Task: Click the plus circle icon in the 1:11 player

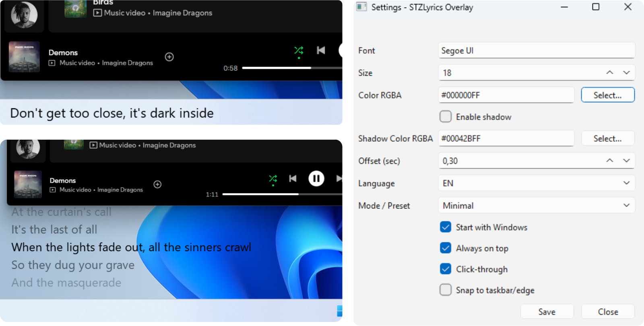Action: coord(157,184)
